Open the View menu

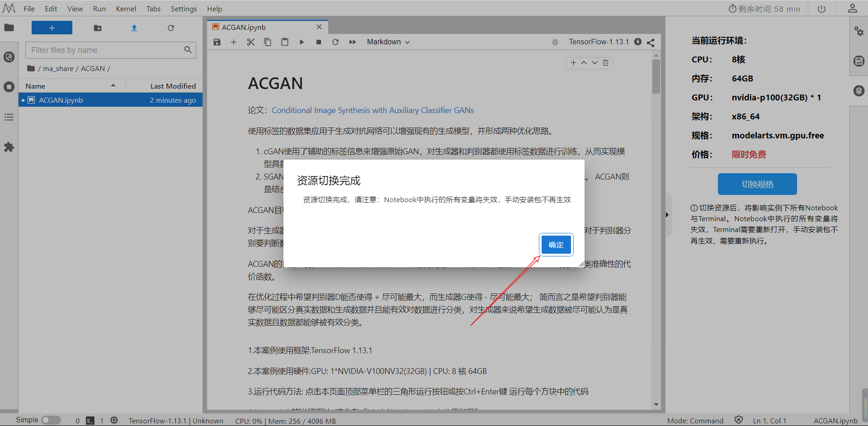coord(75,9)
